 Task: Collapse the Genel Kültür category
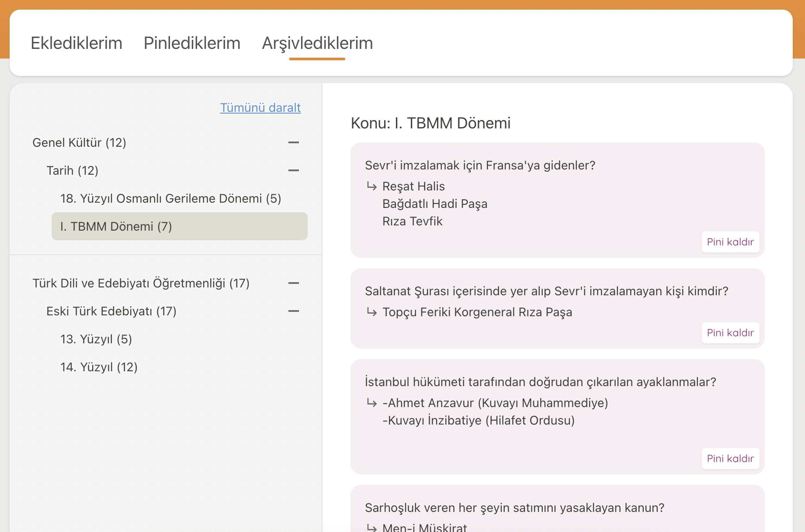coord(294,142)
